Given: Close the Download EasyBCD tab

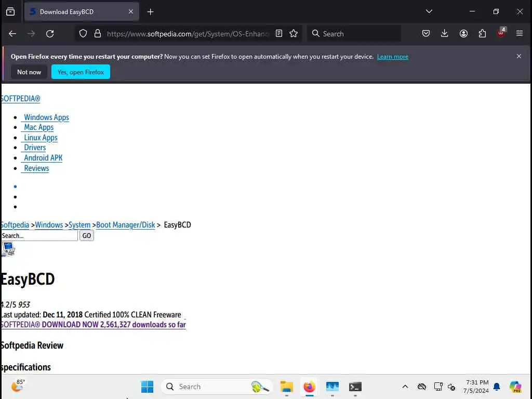Looking at the screenshot, I should [x=131, y=11].
